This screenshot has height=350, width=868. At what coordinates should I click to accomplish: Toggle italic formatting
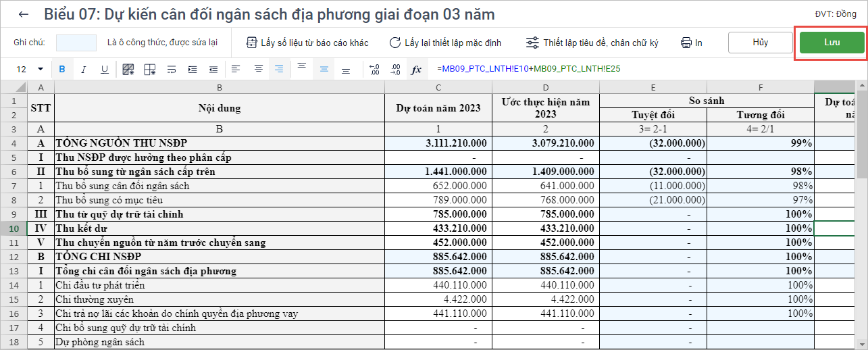[84, 69]
